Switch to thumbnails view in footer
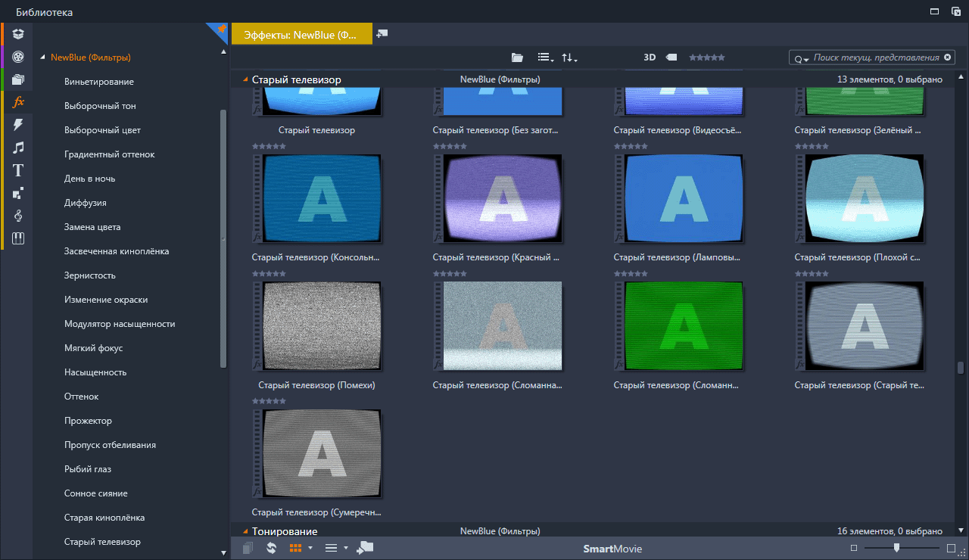This screenshot has height=560, width=969. pyautogui.click(x=296, y=548)
